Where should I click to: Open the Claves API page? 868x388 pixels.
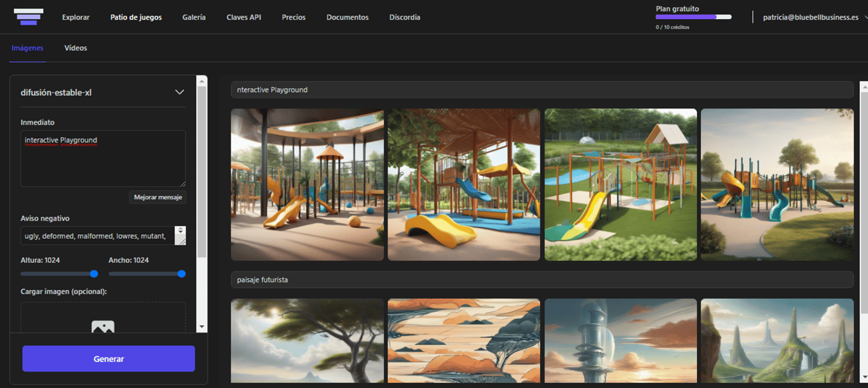pos(243,17)
